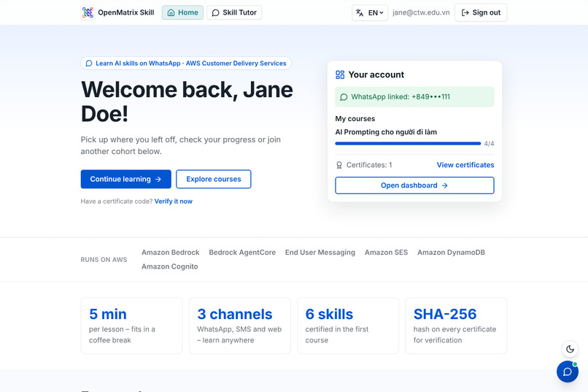Click the translate language icon
This screenshot has width=588, height=392.
click(360, 12)
